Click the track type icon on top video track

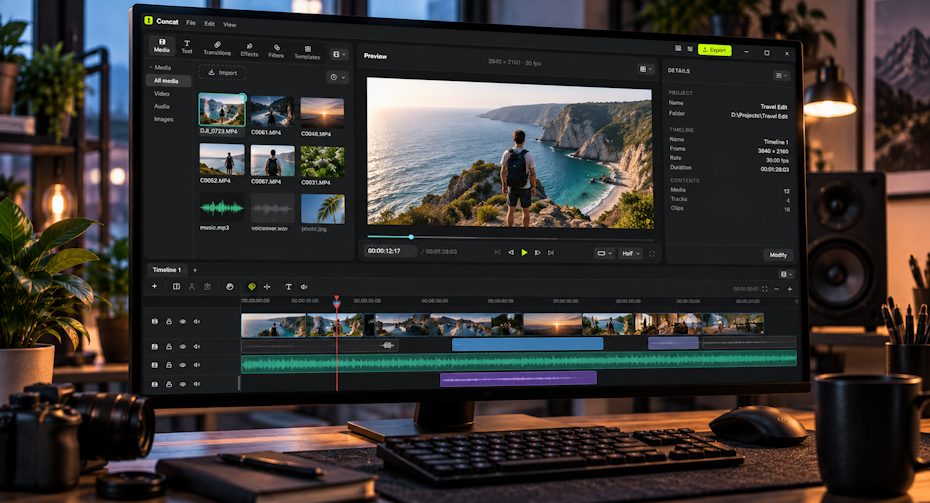[x=155, y=321]
